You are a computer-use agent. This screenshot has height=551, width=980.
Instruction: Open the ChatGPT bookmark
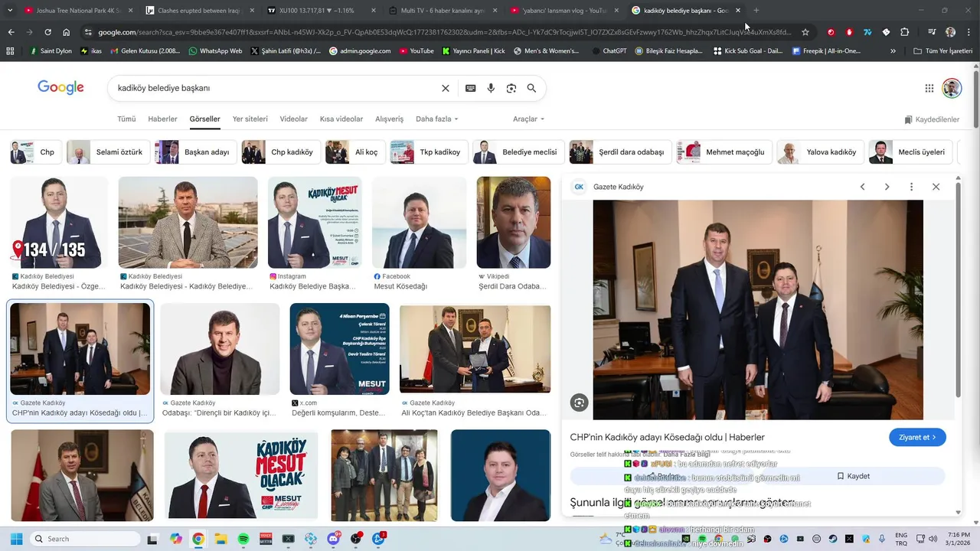click(x=609, y=51)
